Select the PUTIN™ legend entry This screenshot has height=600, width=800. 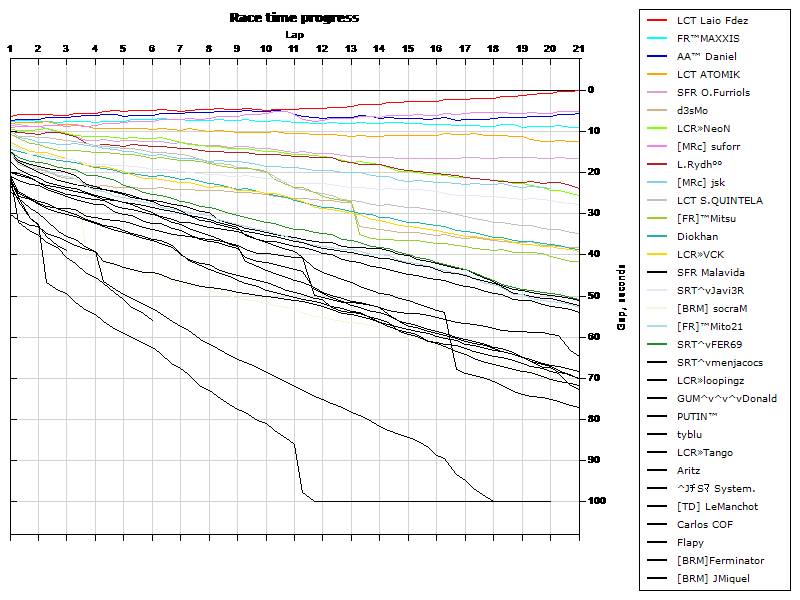tap(701, 416)
